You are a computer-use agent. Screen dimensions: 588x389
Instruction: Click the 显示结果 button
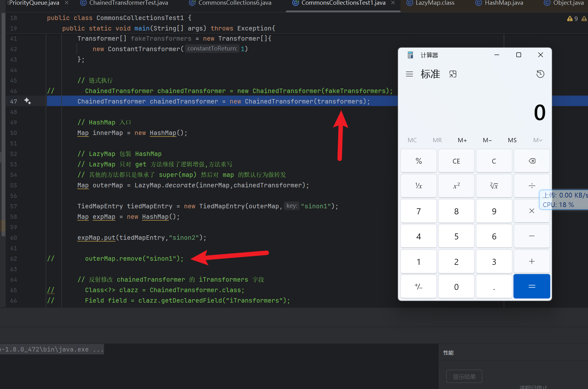pos(464,376)
